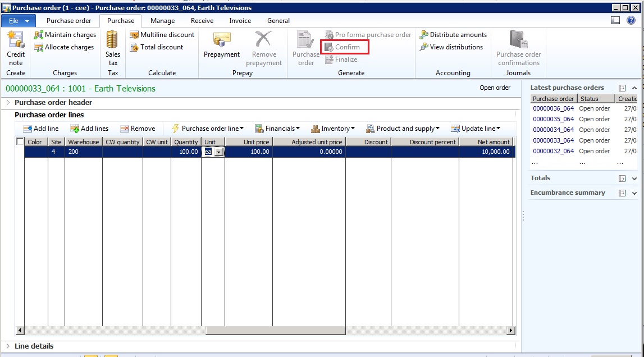Switch to the Receive tab

(x=202, y=21)
